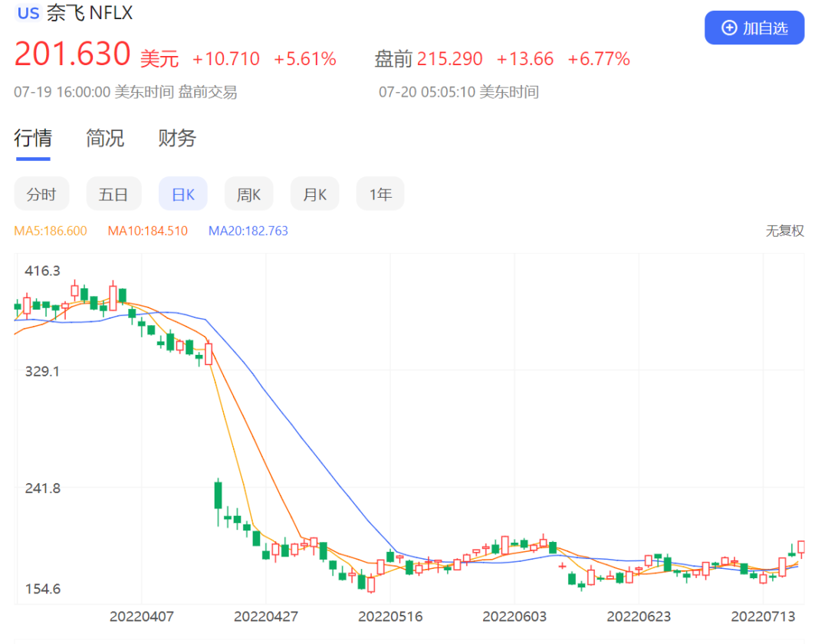Click the 加自选 add-to-watchlist button
Image resolution: width=828 pixels, height=644 pixels.
(x=754, y=28)
